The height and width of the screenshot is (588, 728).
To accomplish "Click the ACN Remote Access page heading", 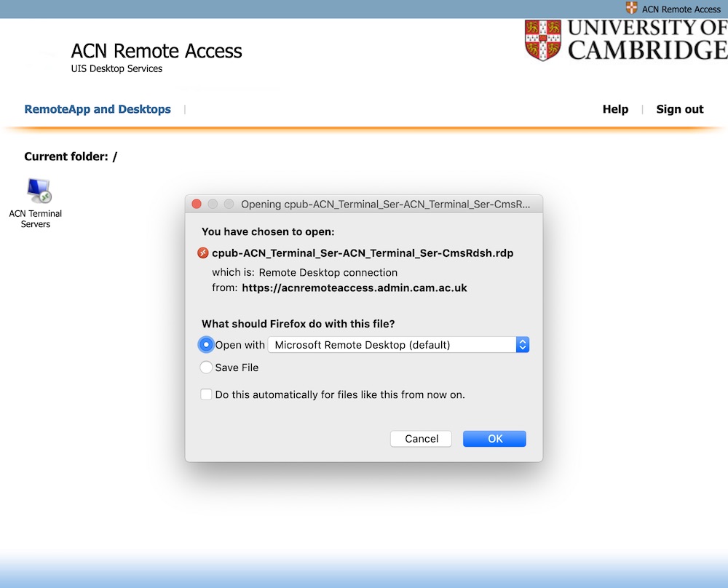I will tap(157, 51).
